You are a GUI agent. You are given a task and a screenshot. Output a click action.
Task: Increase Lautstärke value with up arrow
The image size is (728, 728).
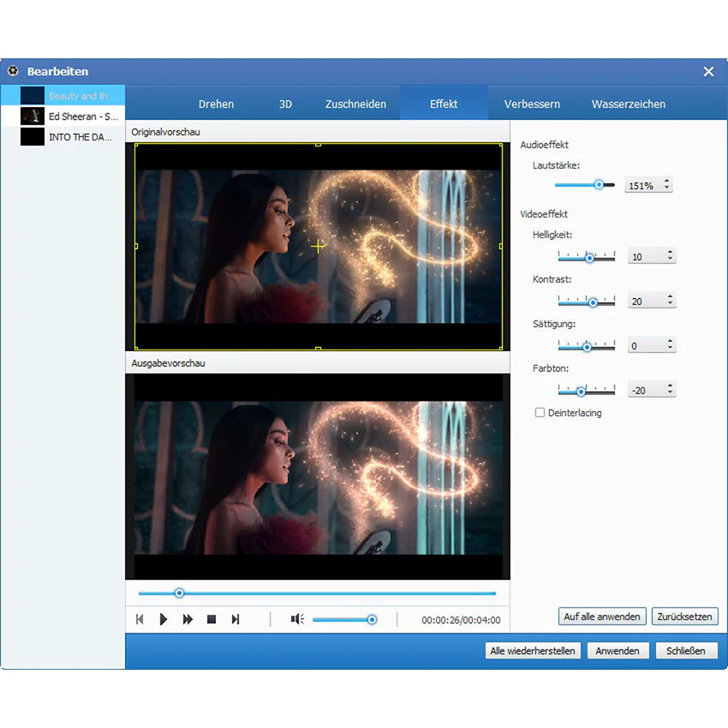click(x=666, y=181)
